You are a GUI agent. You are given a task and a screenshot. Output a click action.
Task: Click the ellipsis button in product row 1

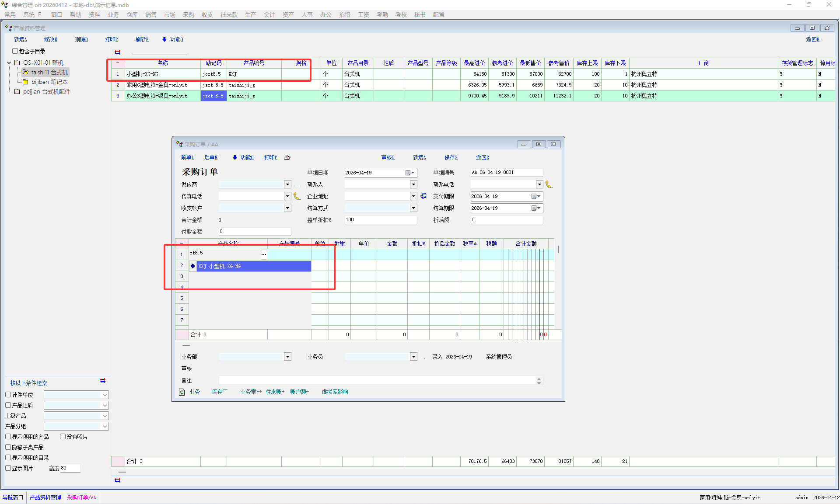[x=263, y=254]
